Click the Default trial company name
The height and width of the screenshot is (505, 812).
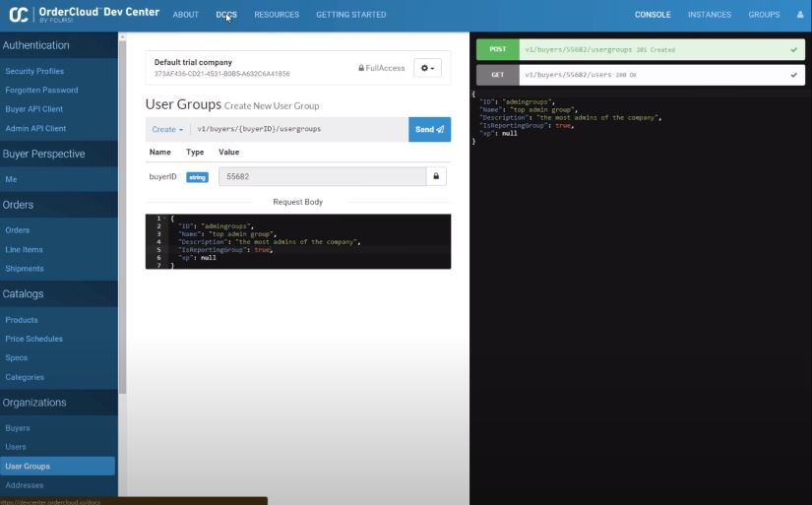tap(193, 62)
